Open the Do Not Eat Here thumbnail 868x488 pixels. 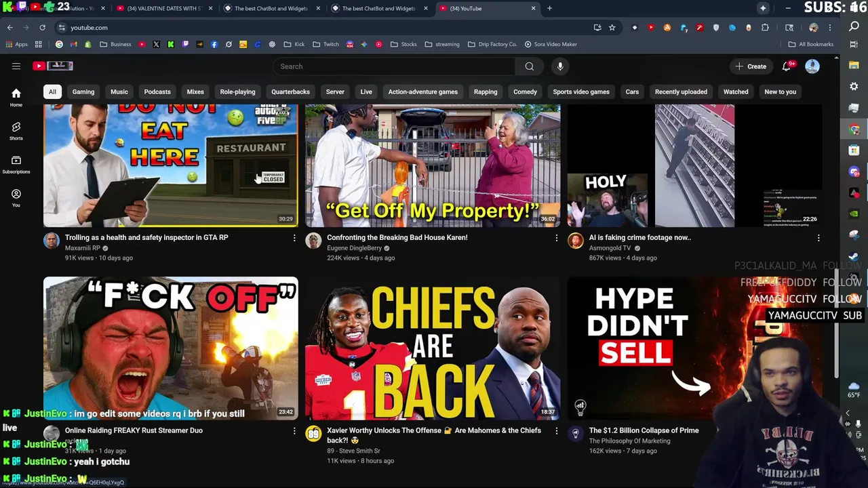point(170,165)
